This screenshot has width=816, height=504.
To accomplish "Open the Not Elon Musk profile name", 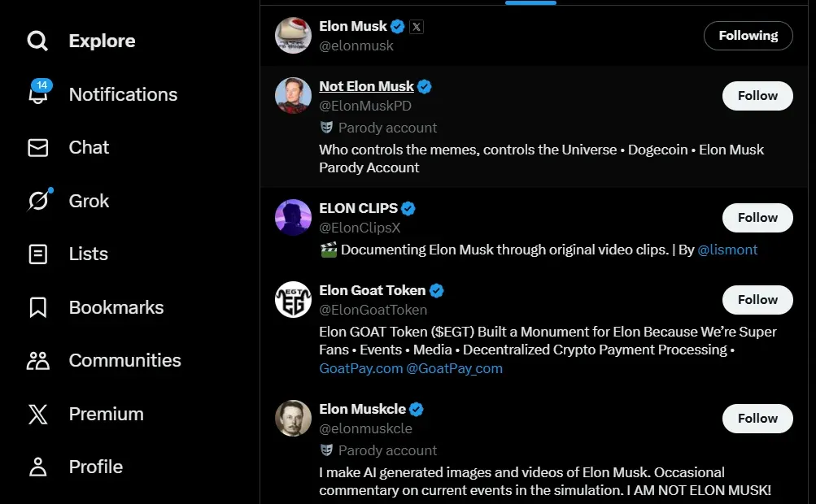I will (367, 85).
